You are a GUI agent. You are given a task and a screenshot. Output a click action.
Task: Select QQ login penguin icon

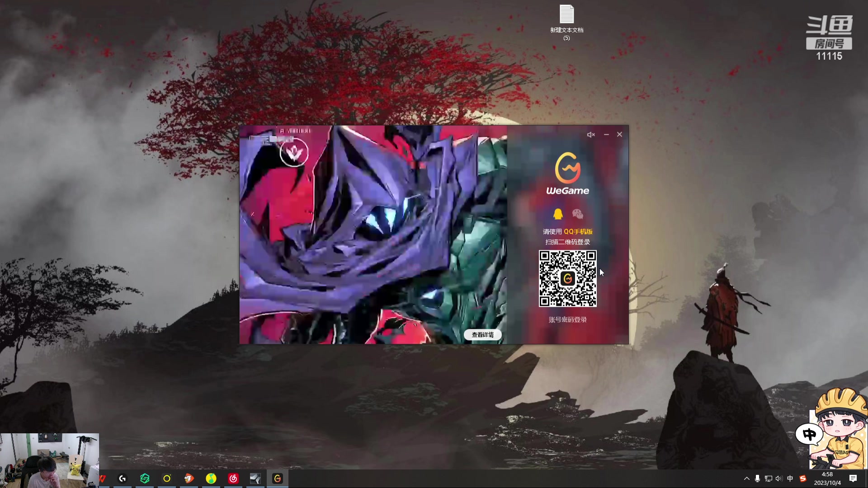point(558,214)
